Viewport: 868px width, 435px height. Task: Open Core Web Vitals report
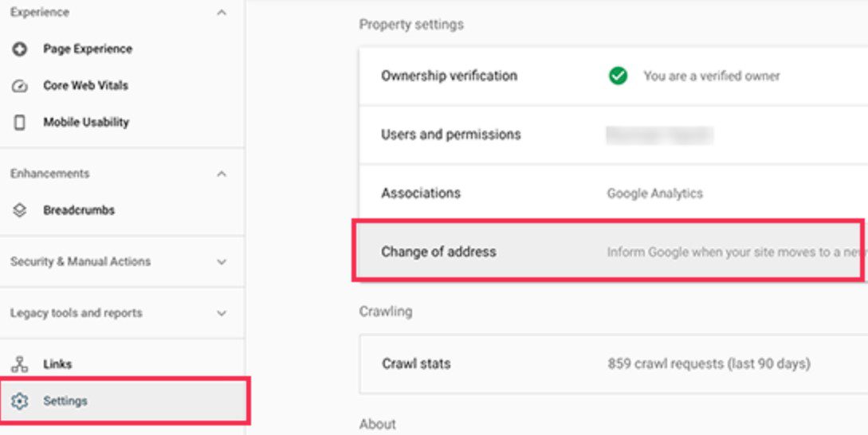pos(85,86)
